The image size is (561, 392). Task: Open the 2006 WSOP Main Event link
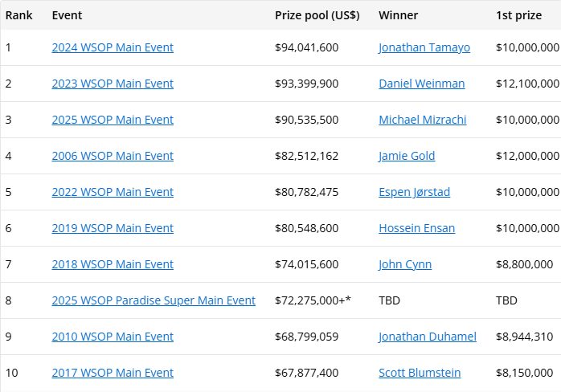point(113,156)
